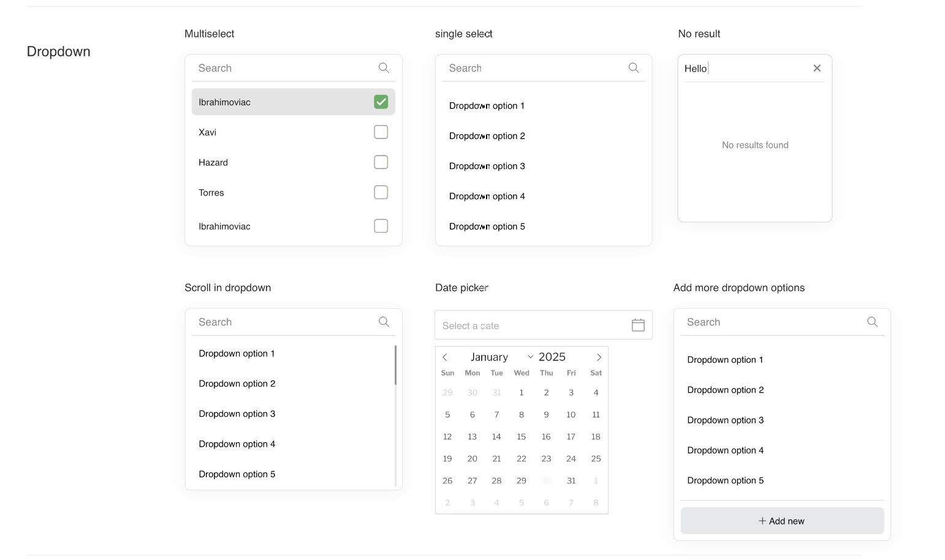The image size is (945, 560).
Task: Click the Scroll in dropdown search icon
Action: click(384, 322)
